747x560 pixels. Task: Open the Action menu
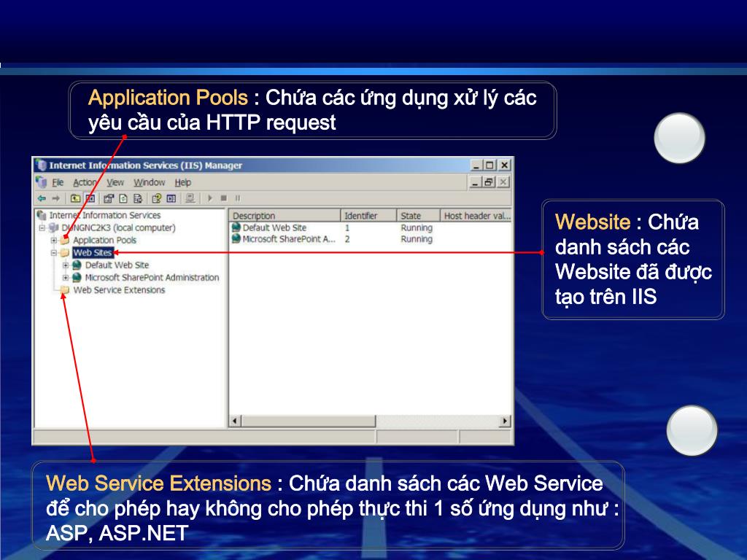tap(85, 182)
